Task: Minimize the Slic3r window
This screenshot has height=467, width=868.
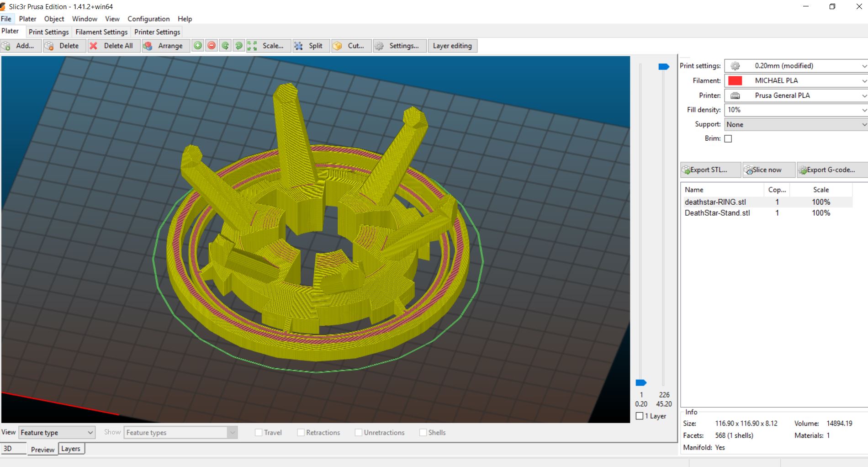Action: click(x=806, y=6)
